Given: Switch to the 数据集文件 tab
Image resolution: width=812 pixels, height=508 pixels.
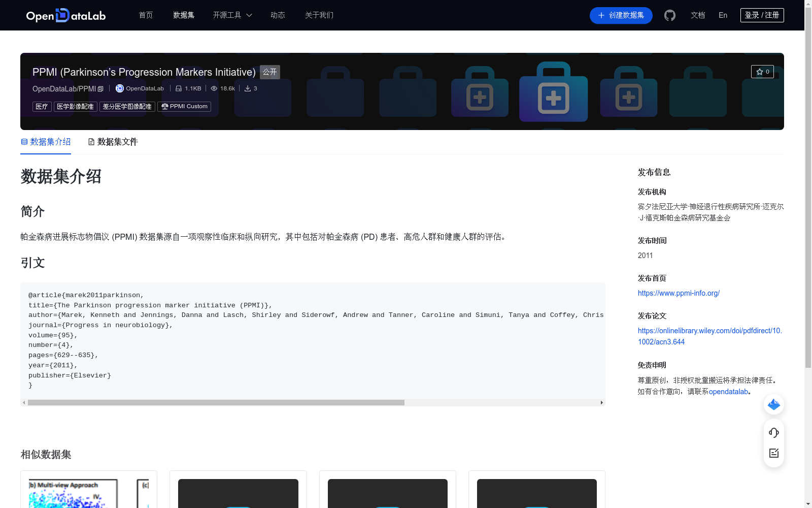Looking at the screenshot, I should tap(113, 142).
